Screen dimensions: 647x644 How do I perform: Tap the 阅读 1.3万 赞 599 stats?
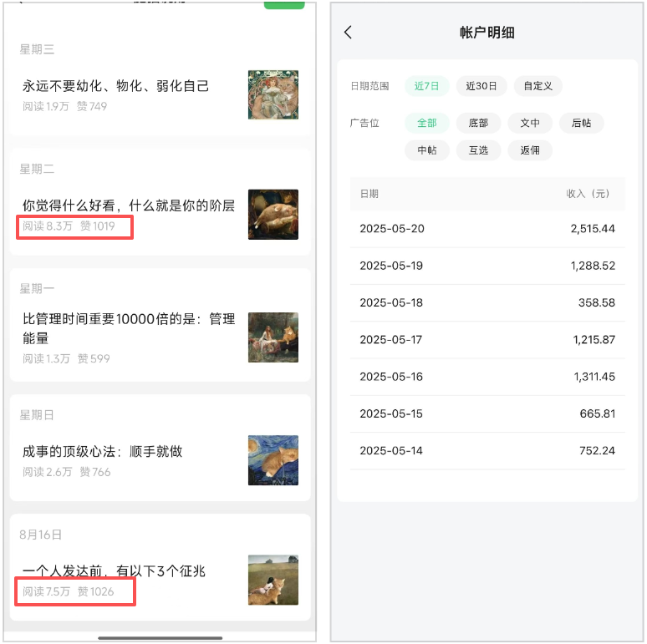tap(66, 358)
